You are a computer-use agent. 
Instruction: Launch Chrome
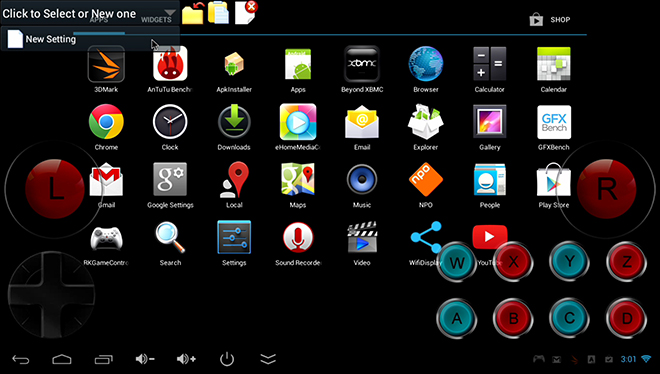click(106, 122)
